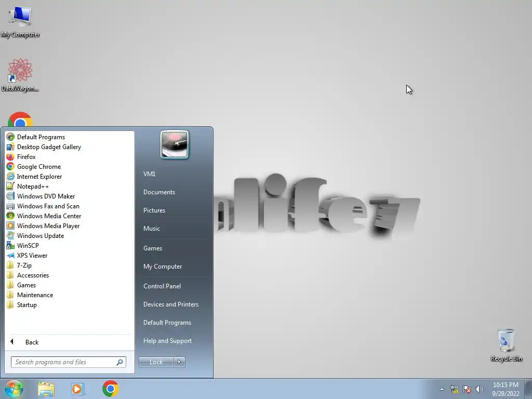532x399 pixels.
Task: Select the DataWagon desktop shortcut
Action: (20, 75)
